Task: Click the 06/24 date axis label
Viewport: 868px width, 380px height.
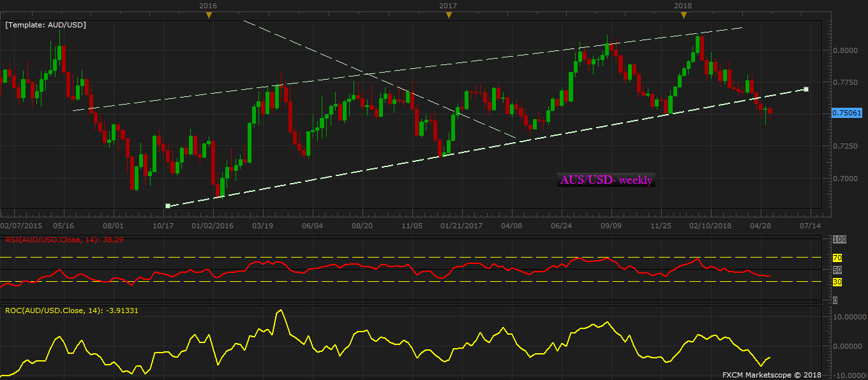Action: click(560, 226)
